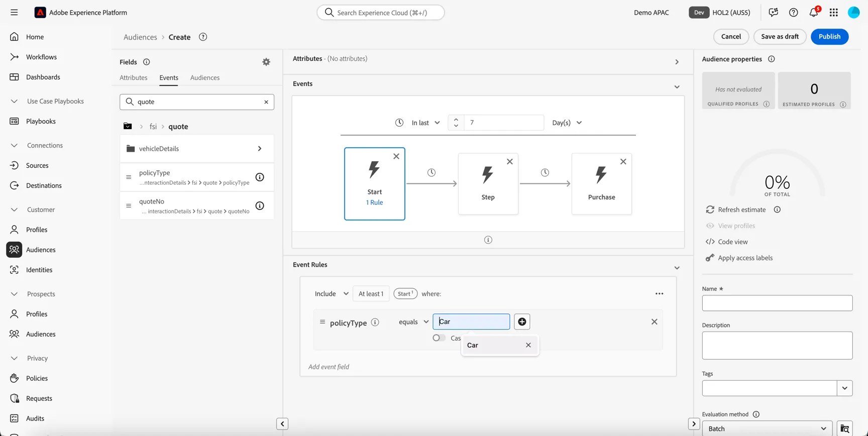Collapse the Event Rules section
The width and height of the screenshot is (868, 436).
point(677,268)
